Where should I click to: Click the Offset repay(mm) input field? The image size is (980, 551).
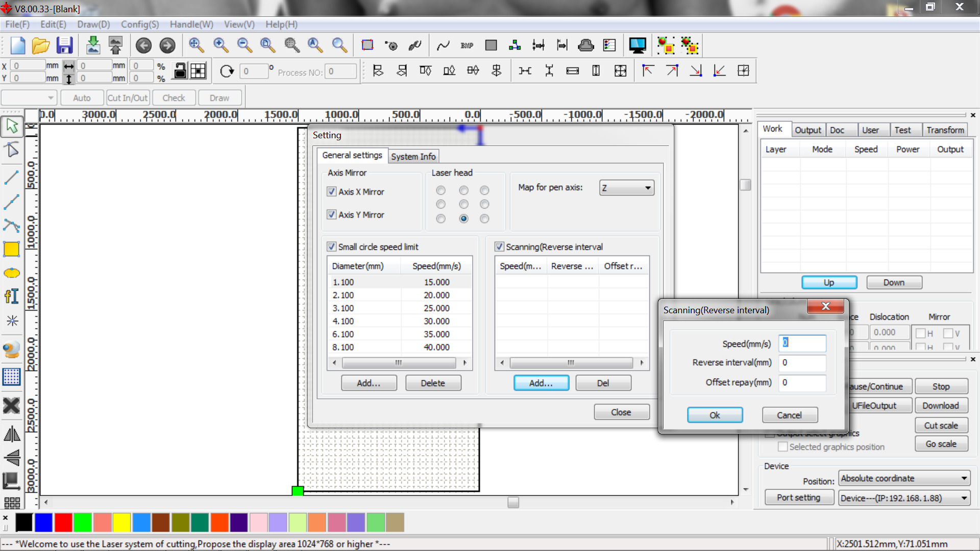pyautogui.click(x=802, y=382)
